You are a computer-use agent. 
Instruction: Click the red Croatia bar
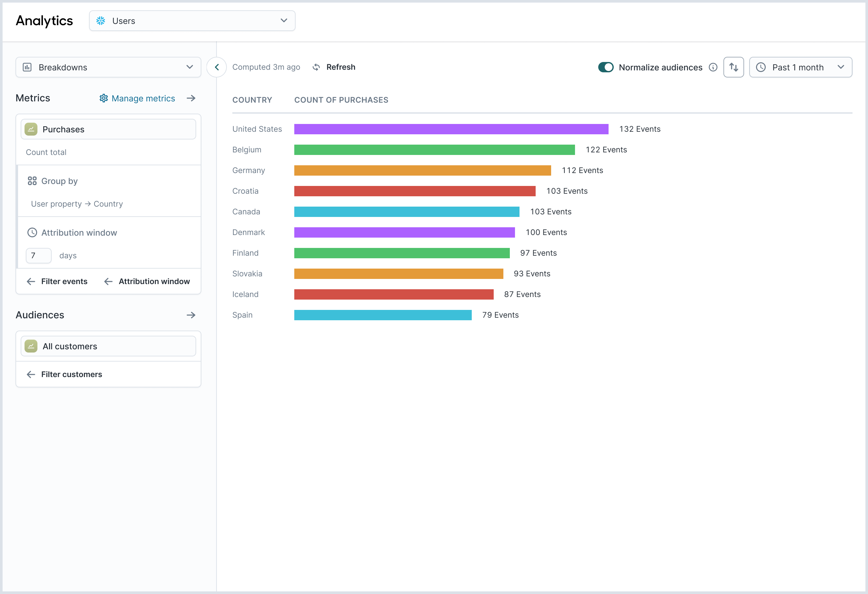pyautogui.click(x=415, y=191)
